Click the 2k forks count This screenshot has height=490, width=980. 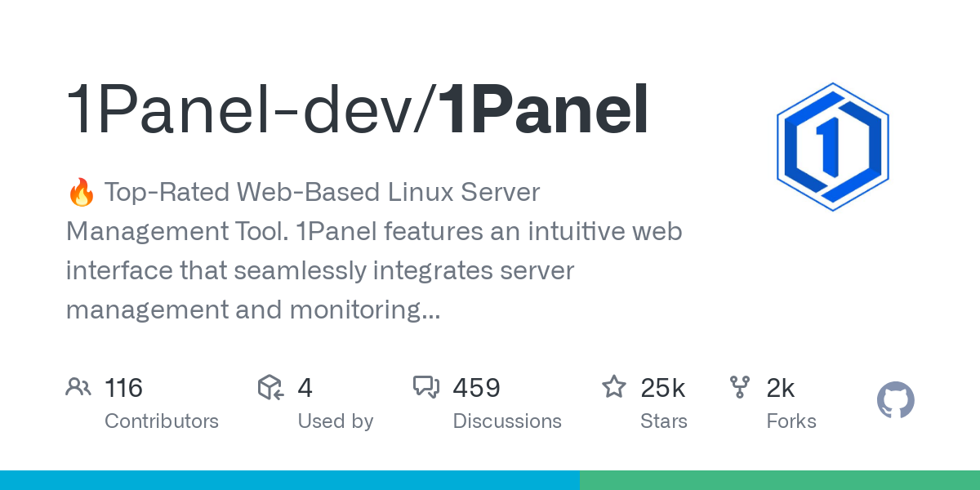click(x=781, y=388)
